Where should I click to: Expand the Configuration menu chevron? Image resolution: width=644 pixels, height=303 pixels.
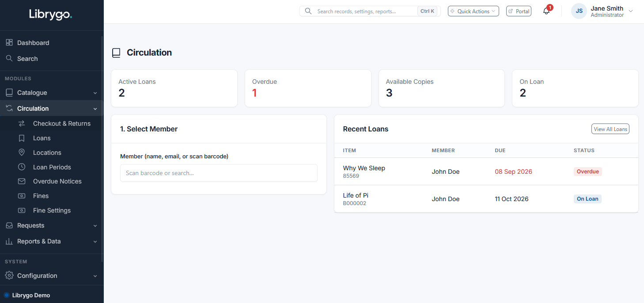click(95, 276)
